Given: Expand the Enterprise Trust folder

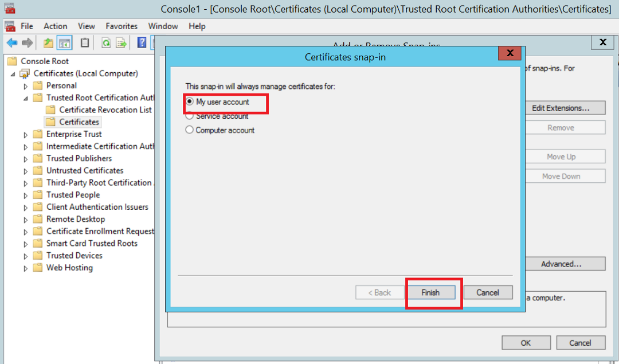Looking at the screenshot, I should coord(26,135).
